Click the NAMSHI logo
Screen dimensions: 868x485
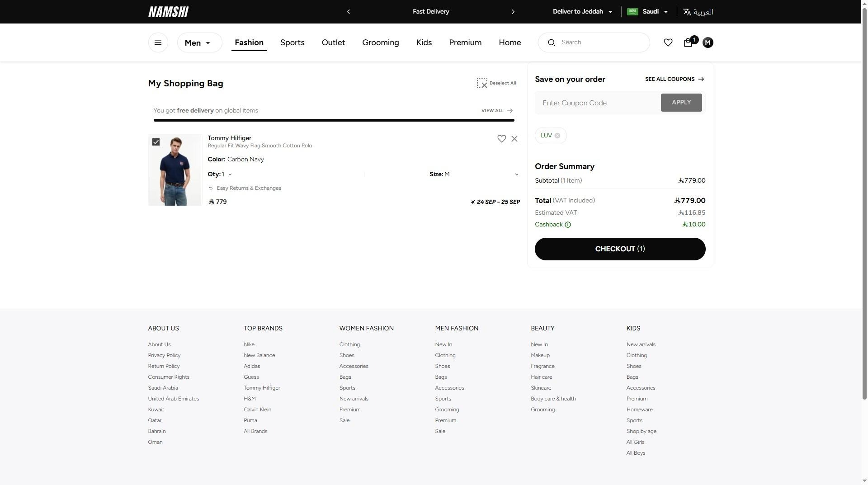coord(168,12)
